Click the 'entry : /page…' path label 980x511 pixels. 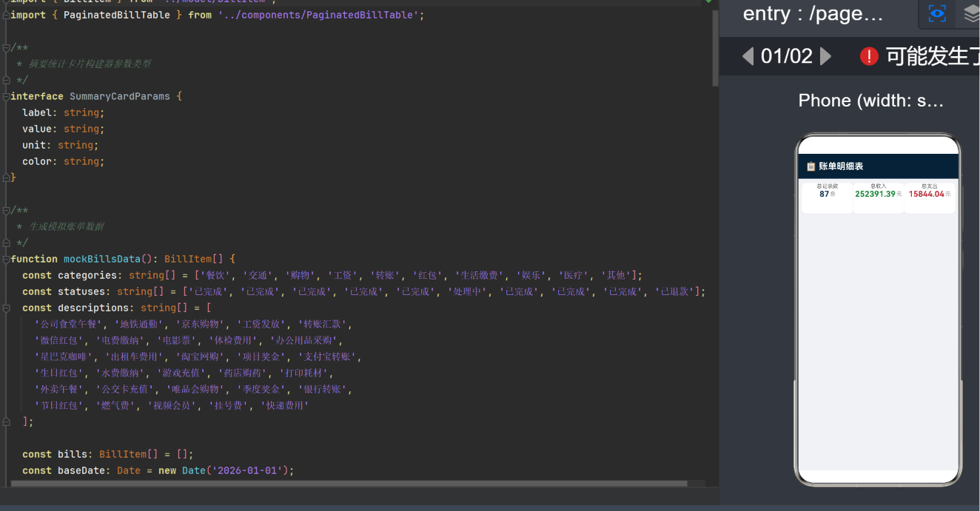pyautogui.click(x=813, y=13)
